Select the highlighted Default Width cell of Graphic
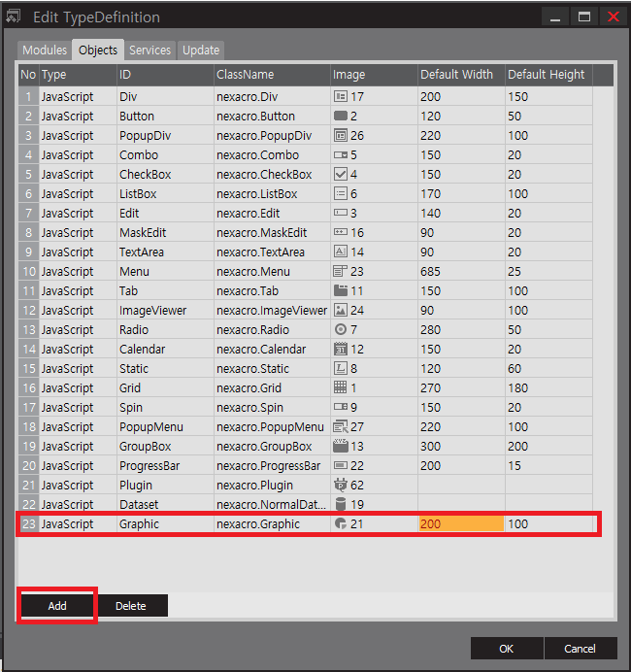The height and width of the screenshot is (672, 631). coord(460,523)
